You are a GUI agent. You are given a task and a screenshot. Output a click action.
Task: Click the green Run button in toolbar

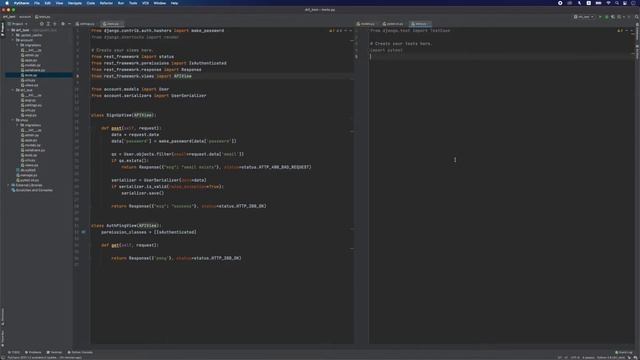tap(600, 17)
